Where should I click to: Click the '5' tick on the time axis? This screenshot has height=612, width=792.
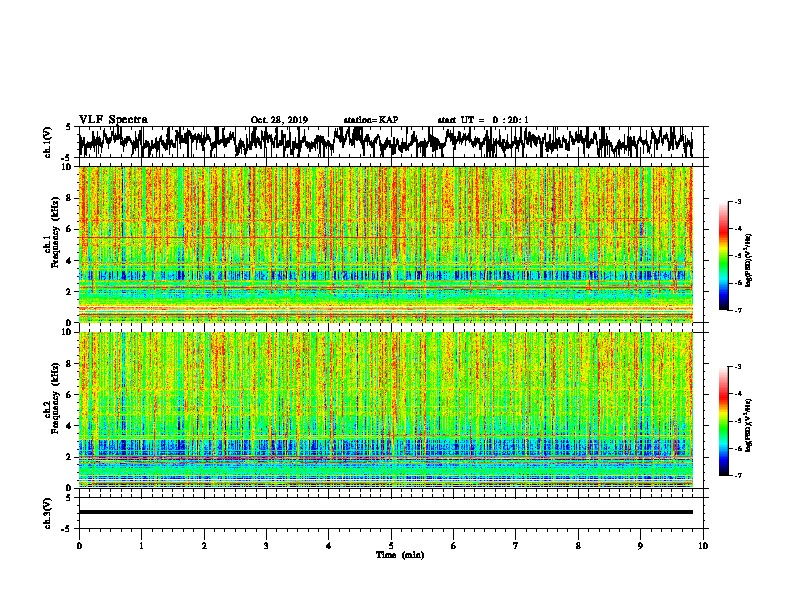(x=391, y=546)
